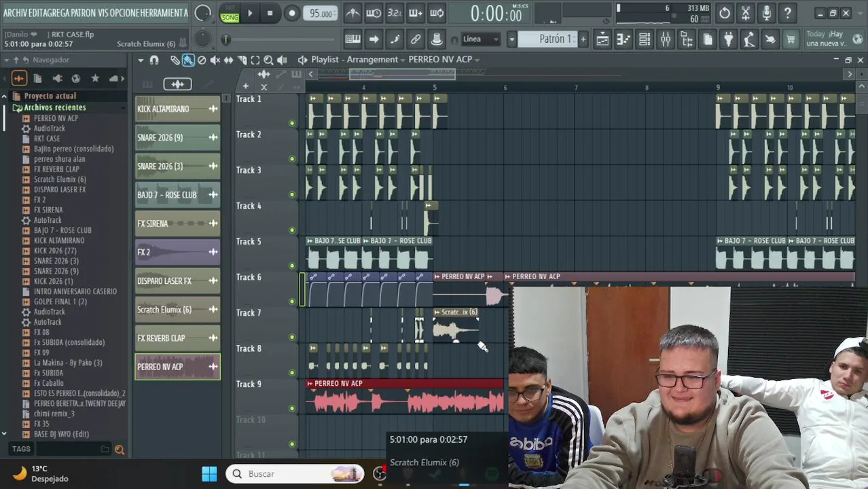The image size is (868, 489).
Task: Open the ARCHIVO menu
Action: (16, 13)
